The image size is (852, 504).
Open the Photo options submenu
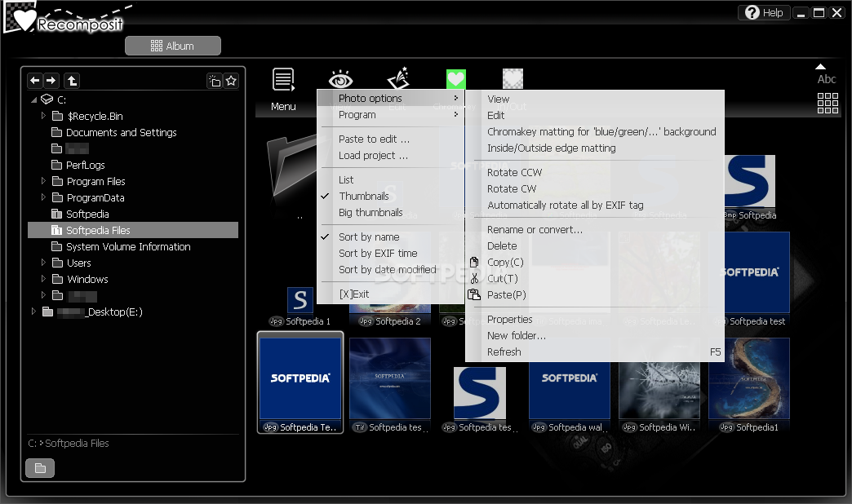[390, 99]
